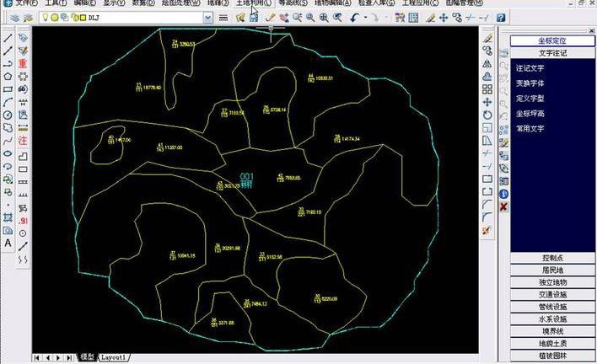Select the Hatch pattern tool
The height and width of the screenshot is (364, 597).
(8, 217)
